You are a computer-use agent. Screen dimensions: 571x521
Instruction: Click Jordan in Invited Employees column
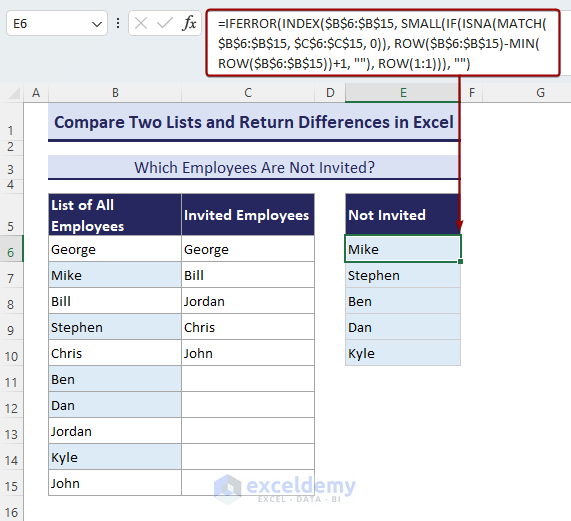pyautogui.click(x=248, y=301)
